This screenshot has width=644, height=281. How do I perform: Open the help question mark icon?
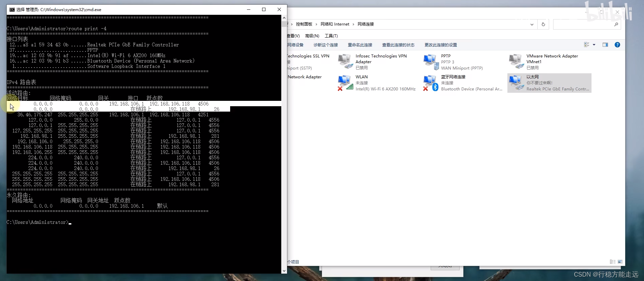[x=617, y=45]
